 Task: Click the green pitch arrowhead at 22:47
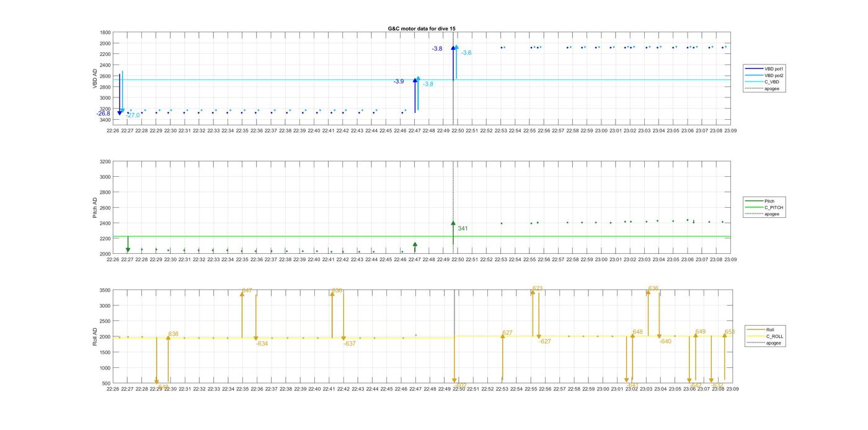[415, 244]
